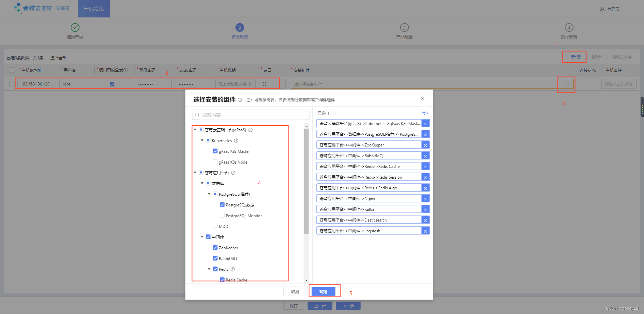Collapse the 数据库 node
This screenshot has height=314, width=644.
[x=202, y=183]
